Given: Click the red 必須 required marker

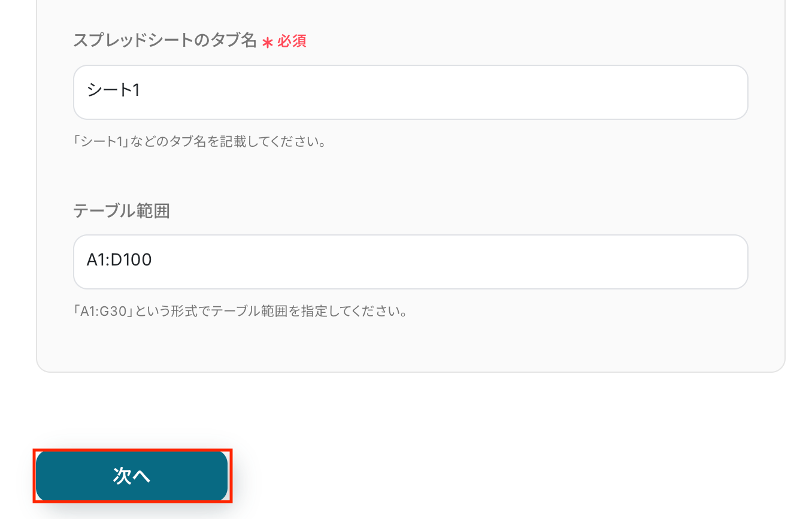Looking at the screenshot, I should (x=292, y=41).
